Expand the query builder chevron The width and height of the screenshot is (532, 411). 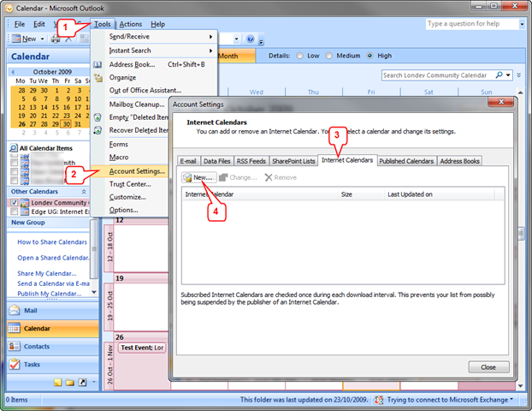pyautogui.click(x=519, y=75)
